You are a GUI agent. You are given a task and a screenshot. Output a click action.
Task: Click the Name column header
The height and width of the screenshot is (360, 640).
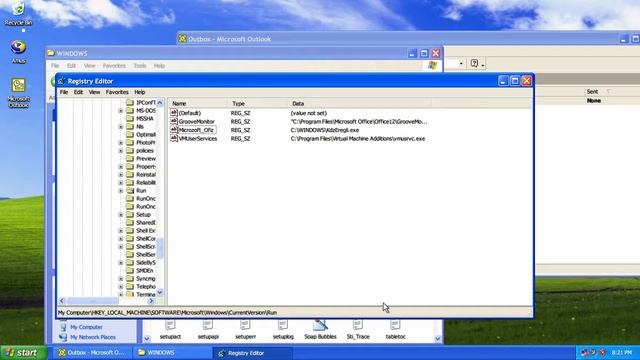[x=198, y=104]
